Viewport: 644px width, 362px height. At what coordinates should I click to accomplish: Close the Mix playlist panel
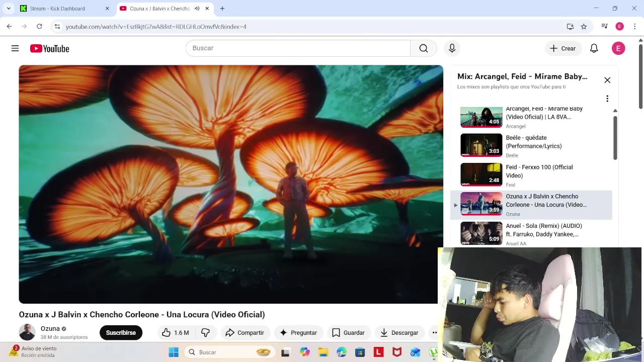click(x=607, y=80)
